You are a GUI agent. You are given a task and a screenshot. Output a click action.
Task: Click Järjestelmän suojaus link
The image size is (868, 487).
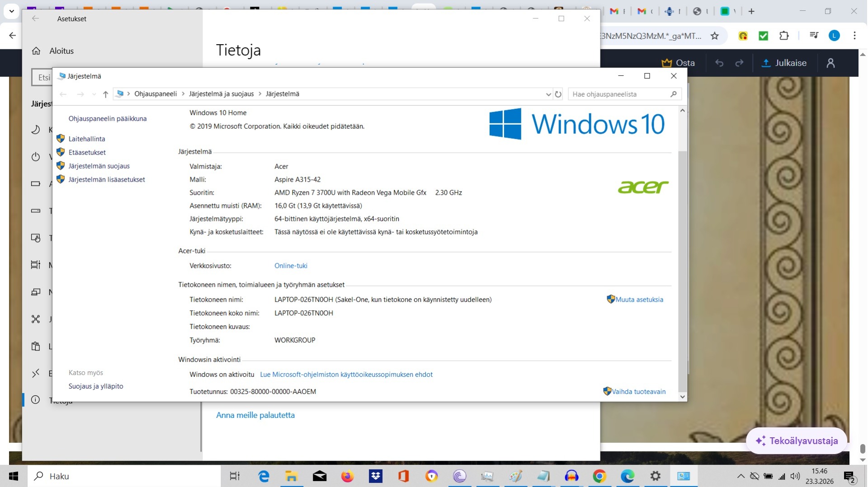[99, 166]
